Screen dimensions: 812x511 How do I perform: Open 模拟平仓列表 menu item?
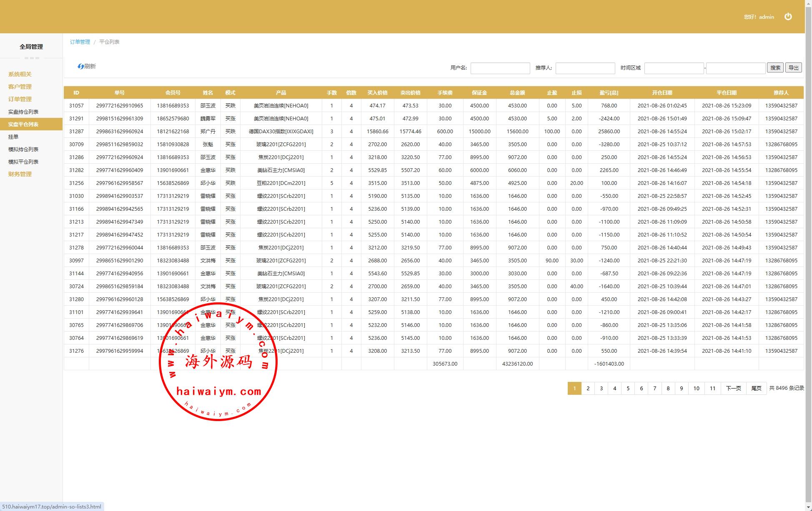[x=23, y=162]
